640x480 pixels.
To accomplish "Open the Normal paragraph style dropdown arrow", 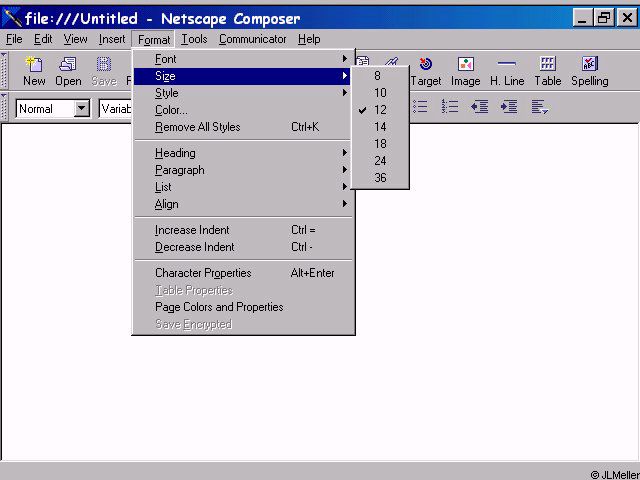I will click(82, 109).
